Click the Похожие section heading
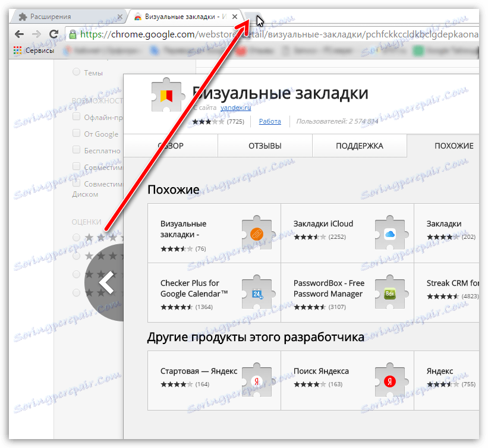 (174, 190)
